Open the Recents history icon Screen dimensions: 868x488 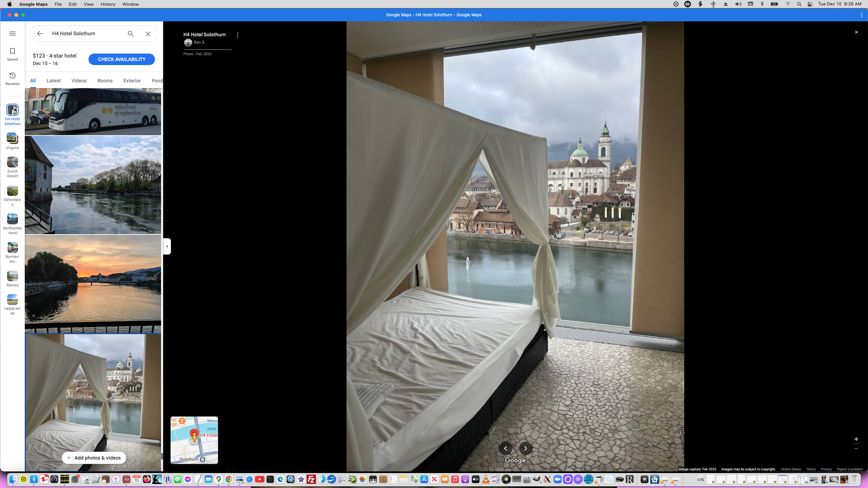13,79
